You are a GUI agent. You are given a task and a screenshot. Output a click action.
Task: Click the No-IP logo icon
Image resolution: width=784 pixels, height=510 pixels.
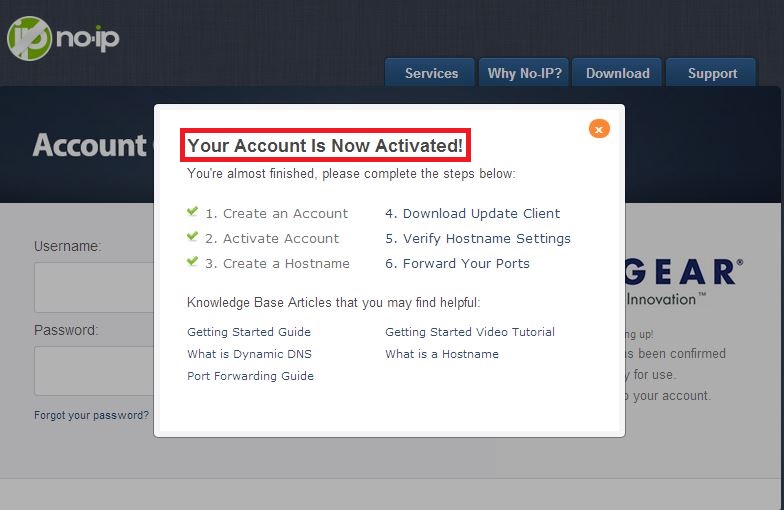tap(30, 38)
